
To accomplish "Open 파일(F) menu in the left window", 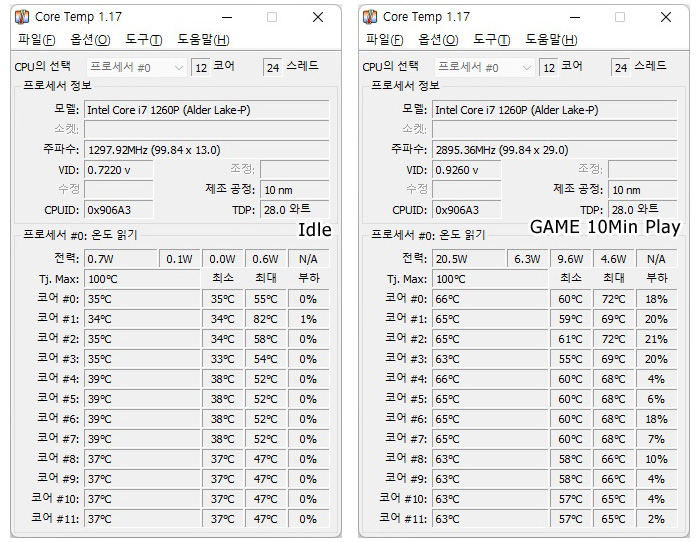I will tap(37, 40).
